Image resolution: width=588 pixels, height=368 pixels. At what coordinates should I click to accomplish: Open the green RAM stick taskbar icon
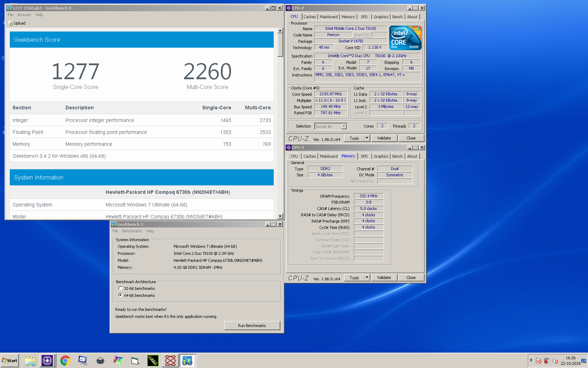[x=153, y=360]
